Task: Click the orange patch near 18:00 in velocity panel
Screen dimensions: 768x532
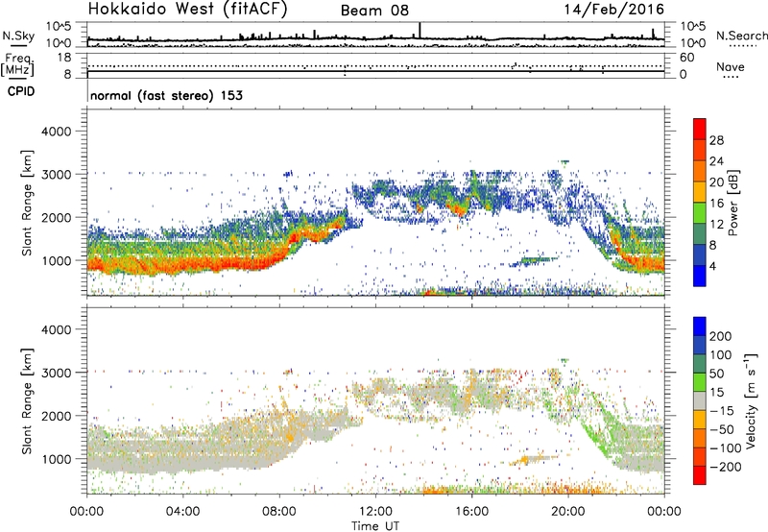Action: click(525, 460)
